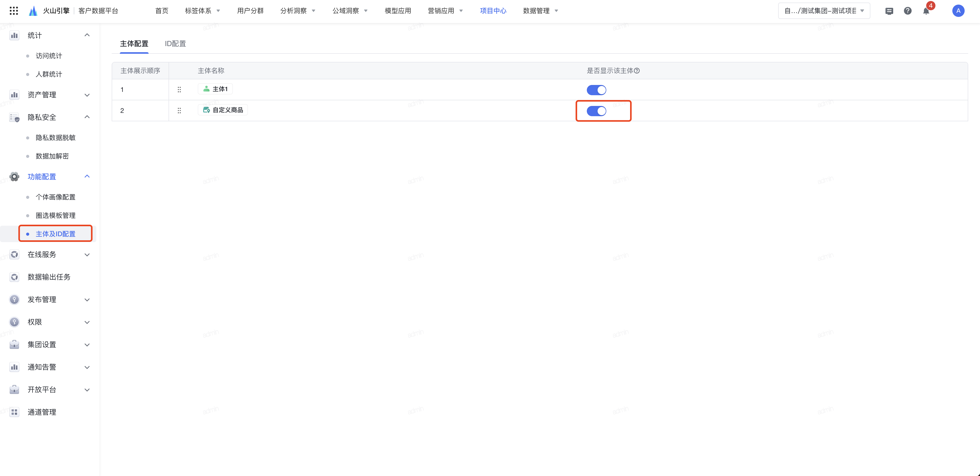The width and height of the screenshot is (980, 476).
Task: Collapse the 功能配置 section chevron
Action: tap(87, 176)
